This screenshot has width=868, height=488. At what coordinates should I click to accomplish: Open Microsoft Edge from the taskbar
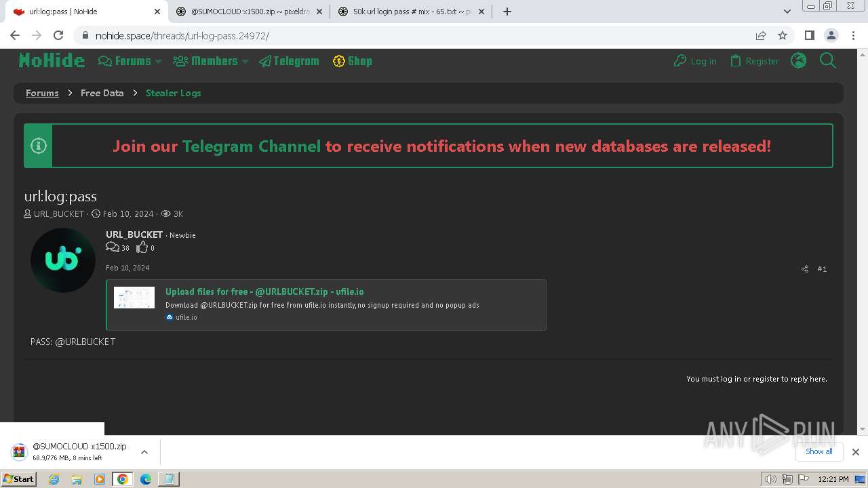pos(146,479)
